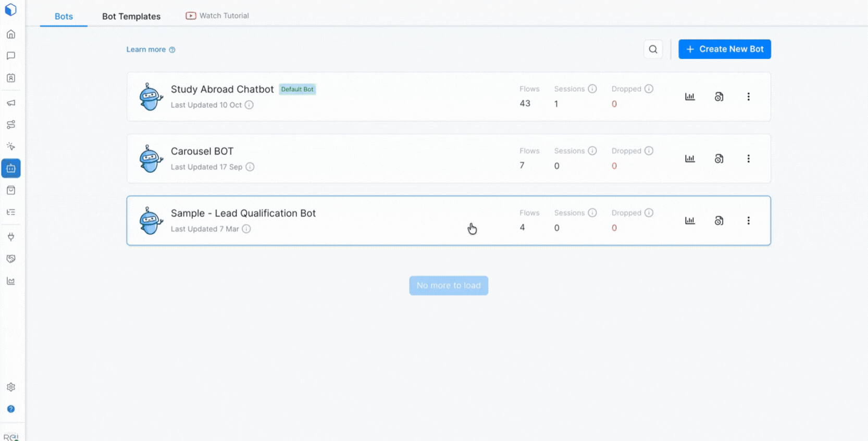868x441 pixels.
Task: Open the campaigns megaphone sidebar icon
Action: 11,103
